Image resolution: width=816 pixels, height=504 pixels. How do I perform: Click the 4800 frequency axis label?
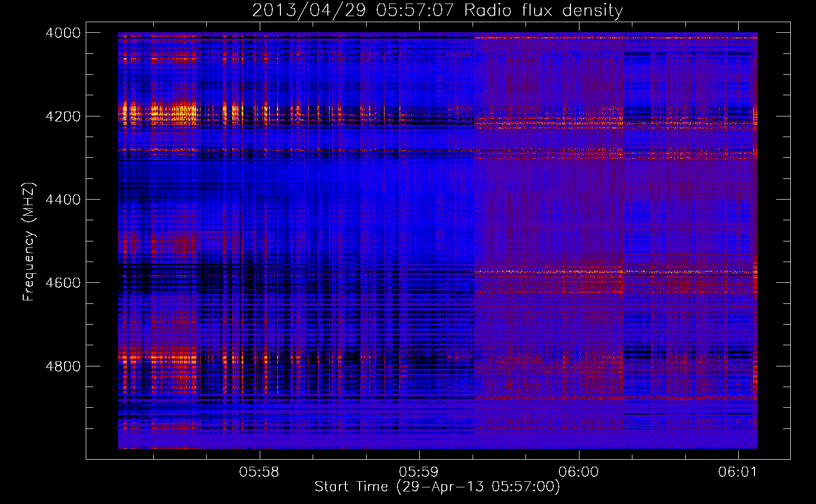(x=63, y=366)
